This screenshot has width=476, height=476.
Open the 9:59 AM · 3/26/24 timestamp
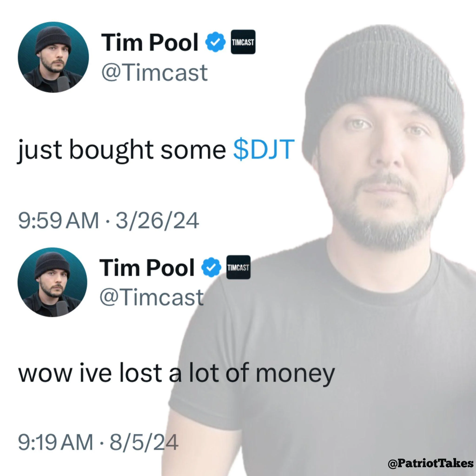[x=108, y=221]
